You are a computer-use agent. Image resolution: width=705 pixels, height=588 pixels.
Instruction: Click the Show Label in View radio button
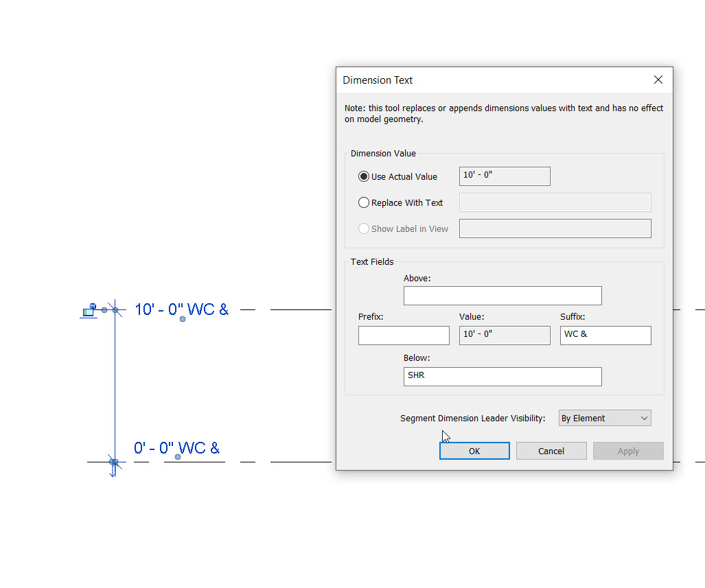coord(364,228)
